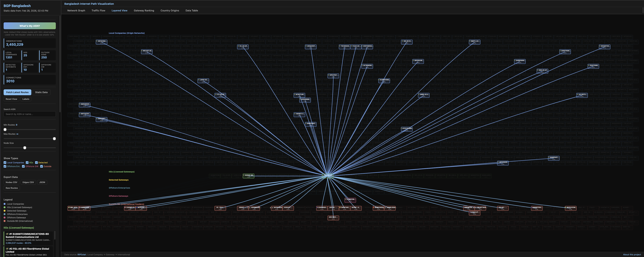Click the teal Offshore Enterprises legend dot
Screen dimensions: 644x257
(5, 214)
